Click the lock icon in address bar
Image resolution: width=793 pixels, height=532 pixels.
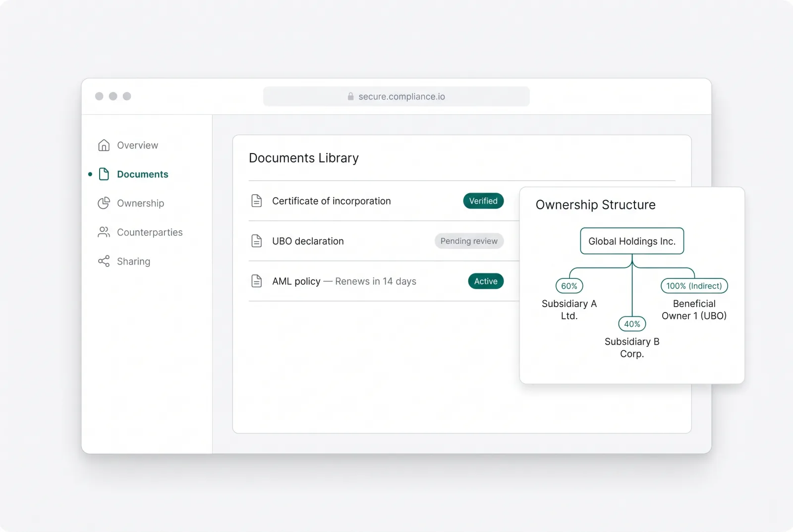coord(350,96)
